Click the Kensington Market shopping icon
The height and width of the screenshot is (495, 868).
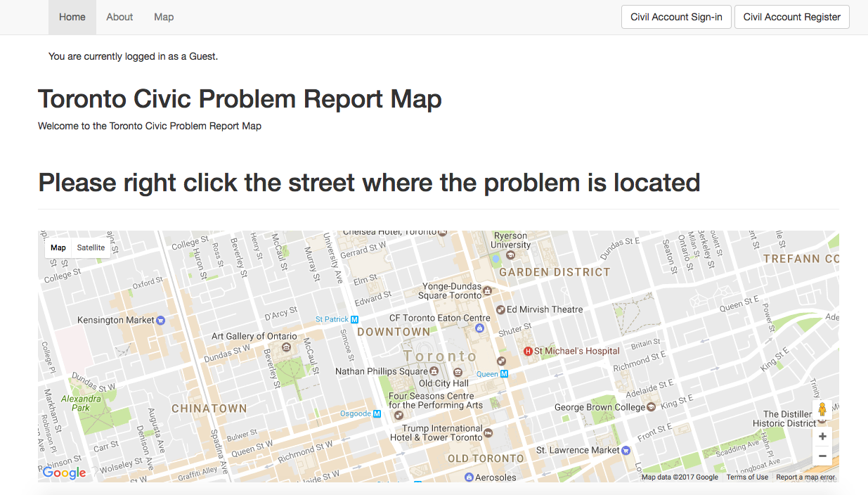pos(161,320)
